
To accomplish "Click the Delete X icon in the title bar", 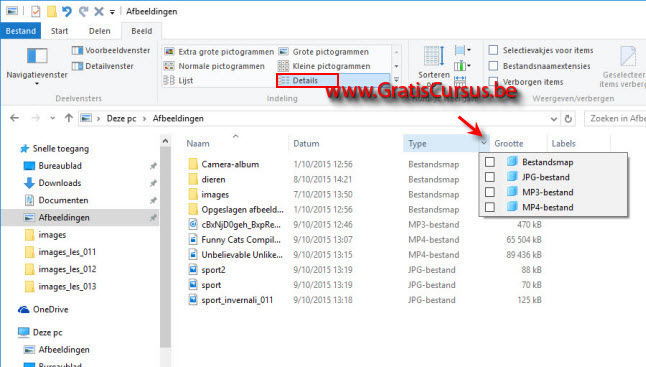I will tap(99, 11).
